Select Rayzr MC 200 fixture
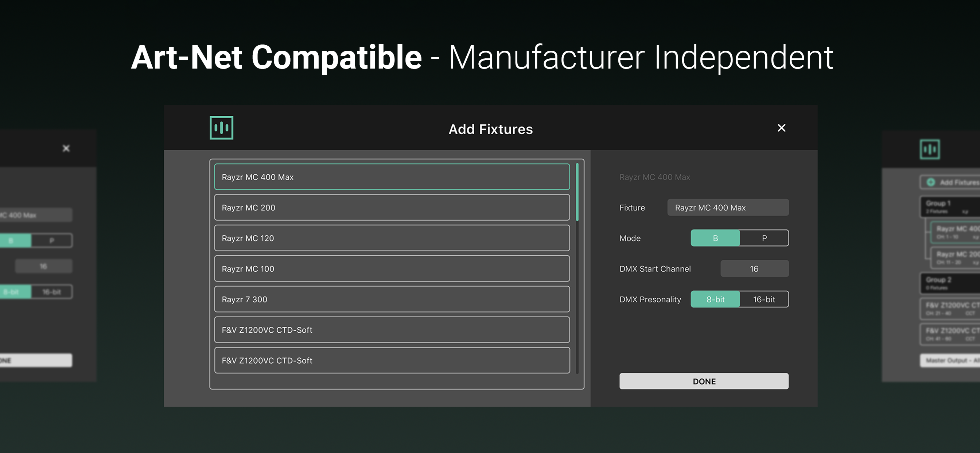 [x=392, y=208]
